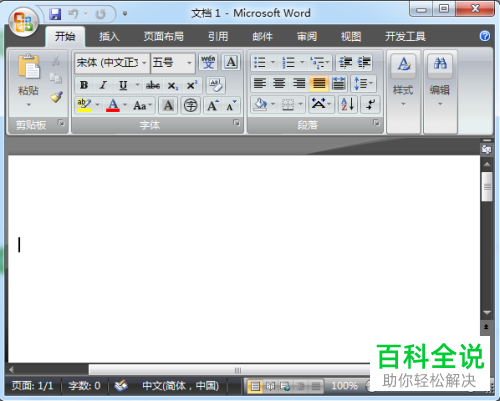Expand Customize Quick Access Toolbar arrow
500x401 pixels.
[125, 14]
